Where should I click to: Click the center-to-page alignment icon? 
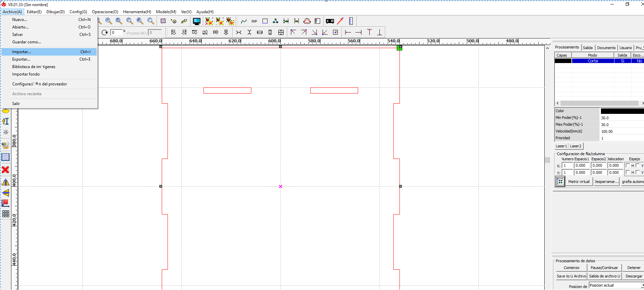point(335,32)
